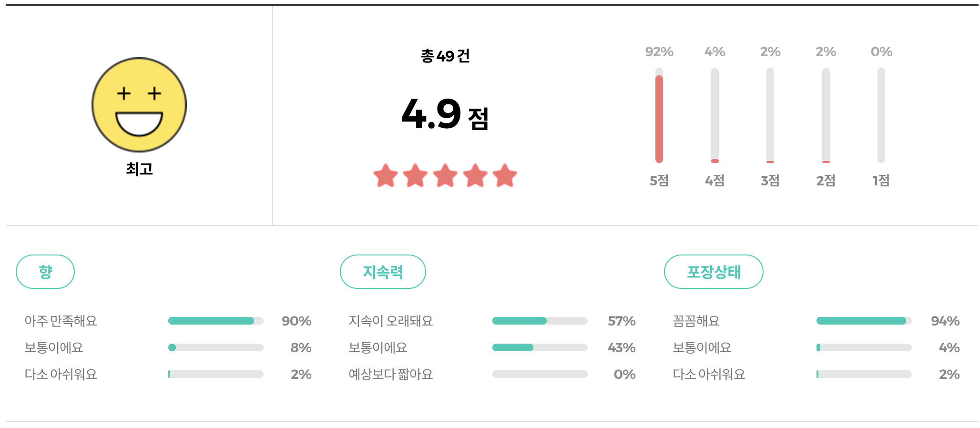The width and height of the screenshot is (980, 428).
Task: Select the first star in the rating
Action: pyautogui.click(x=384, y=175)
